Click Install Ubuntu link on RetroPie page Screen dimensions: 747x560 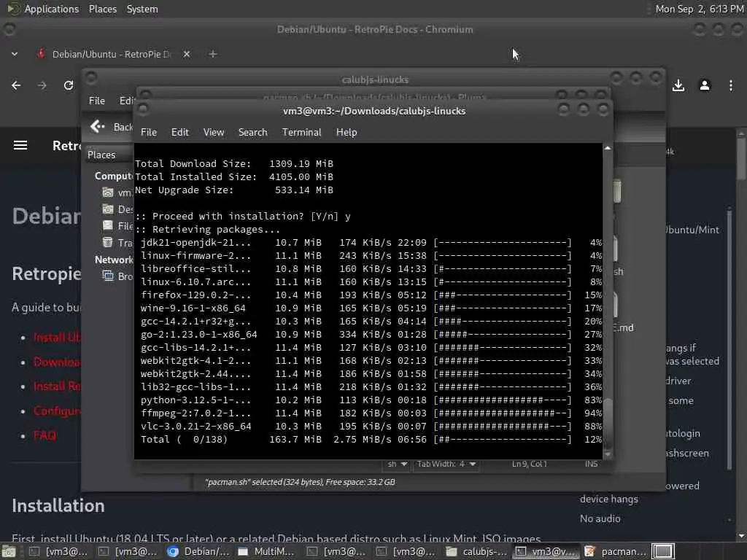[57, 338]
